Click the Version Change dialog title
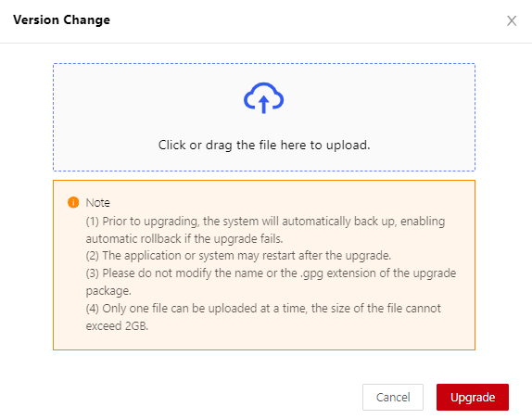 61,20
